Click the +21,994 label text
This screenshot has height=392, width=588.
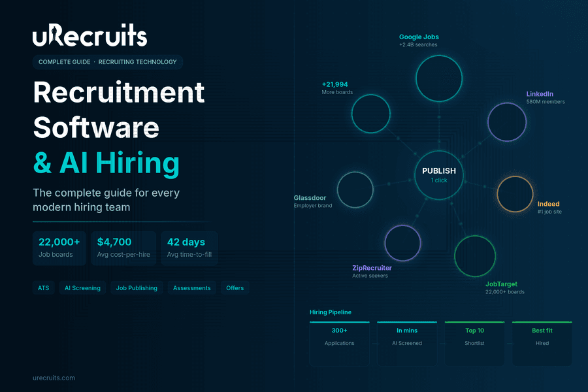point(335,84)
